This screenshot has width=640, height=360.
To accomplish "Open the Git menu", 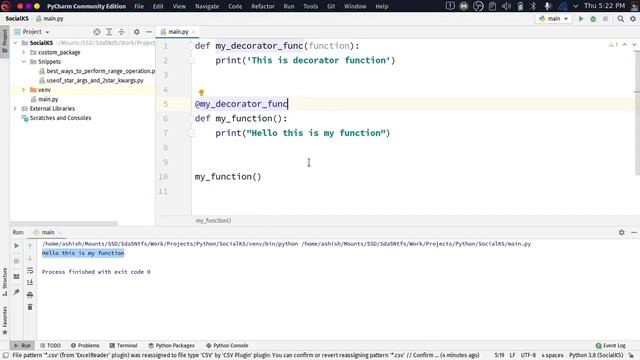I will tap(331, 6).
